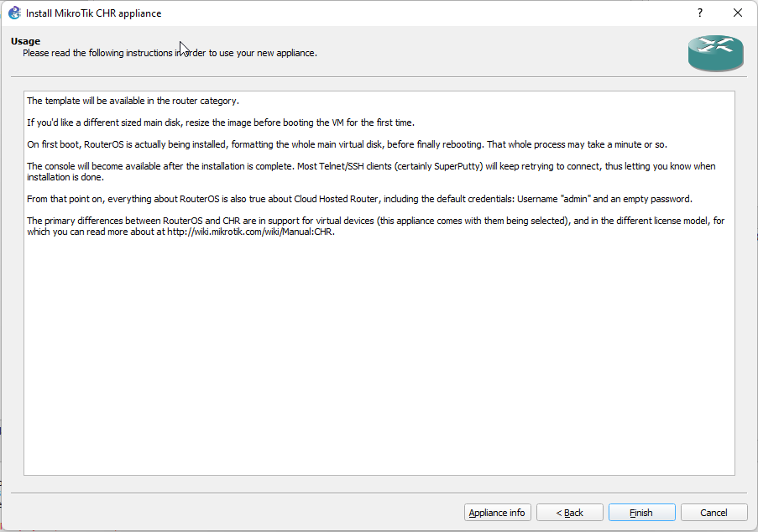Click the line about resizing the main disk

pyautogui.click(x=218, y=122)
